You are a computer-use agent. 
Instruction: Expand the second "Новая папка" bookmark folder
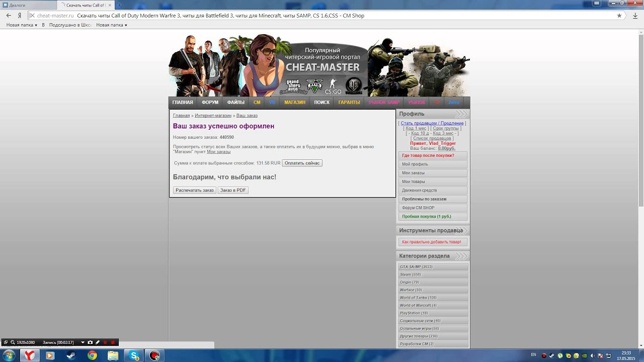pos(112,25)
